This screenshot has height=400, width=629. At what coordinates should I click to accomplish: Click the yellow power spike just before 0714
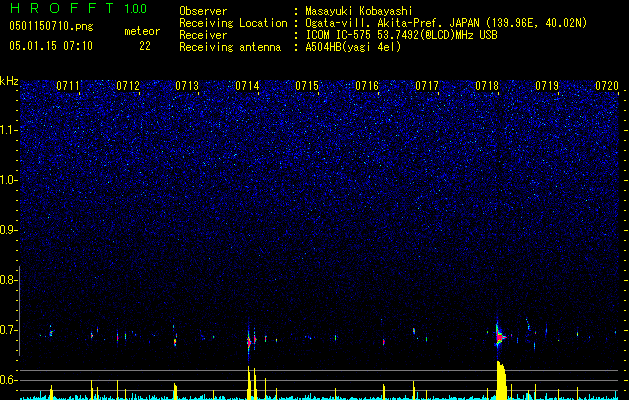click(x=249, y=382)
